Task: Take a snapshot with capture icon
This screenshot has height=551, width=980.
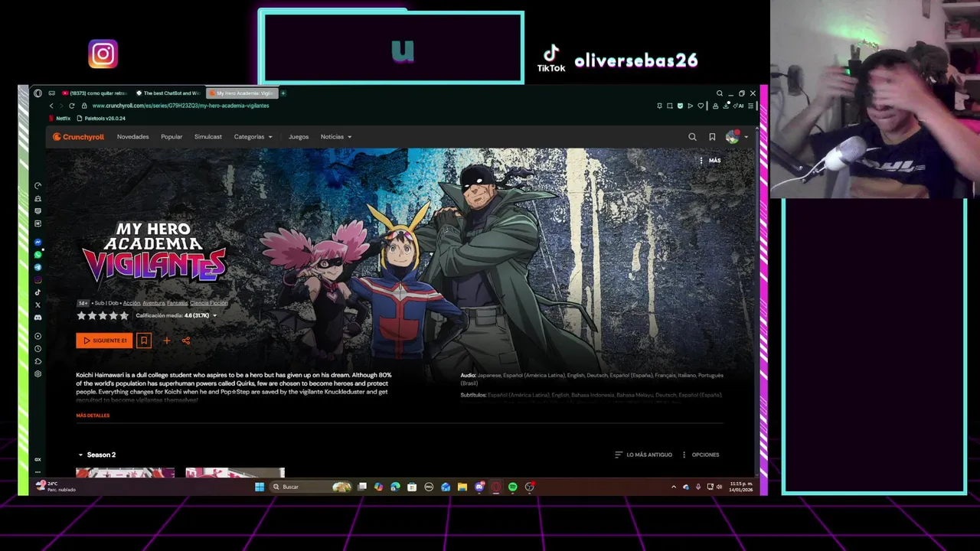Action: (670, 106)
